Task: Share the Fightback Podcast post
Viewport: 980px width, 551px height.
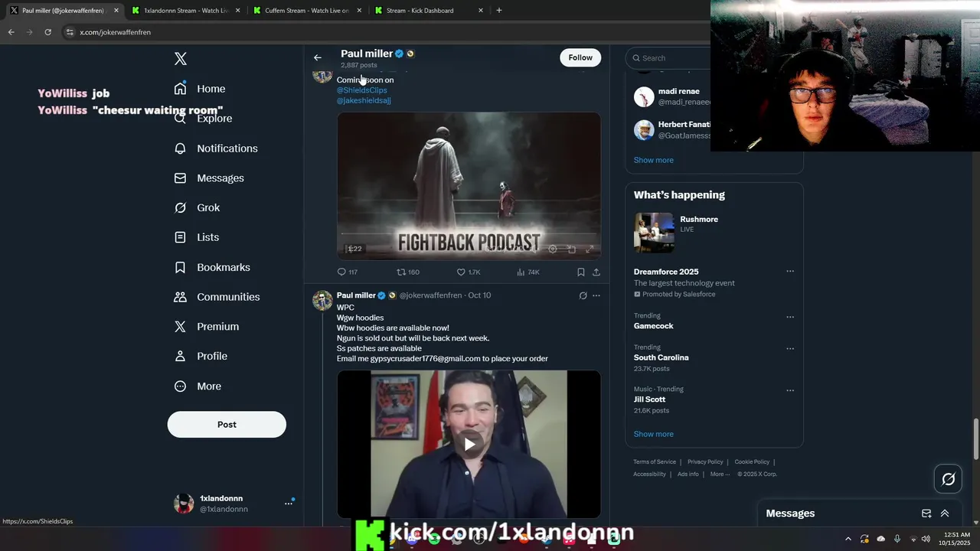Action: pos(596,272)
